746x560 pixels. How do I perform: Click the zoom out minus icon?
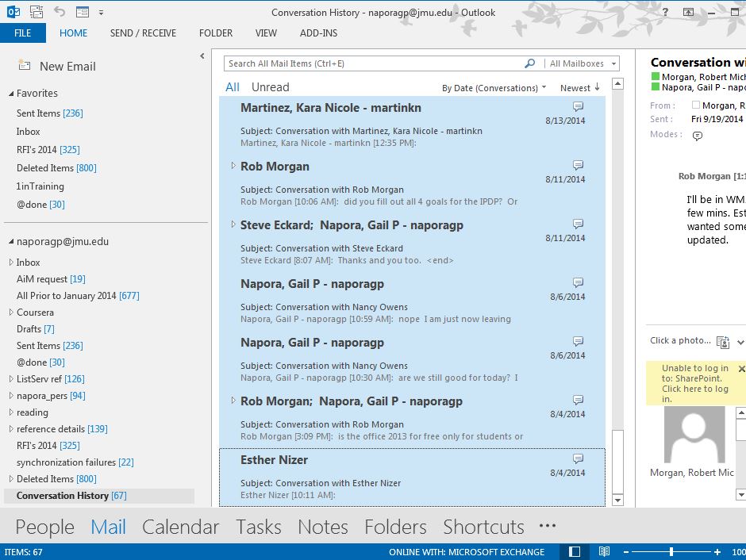(x=626, y=552)
